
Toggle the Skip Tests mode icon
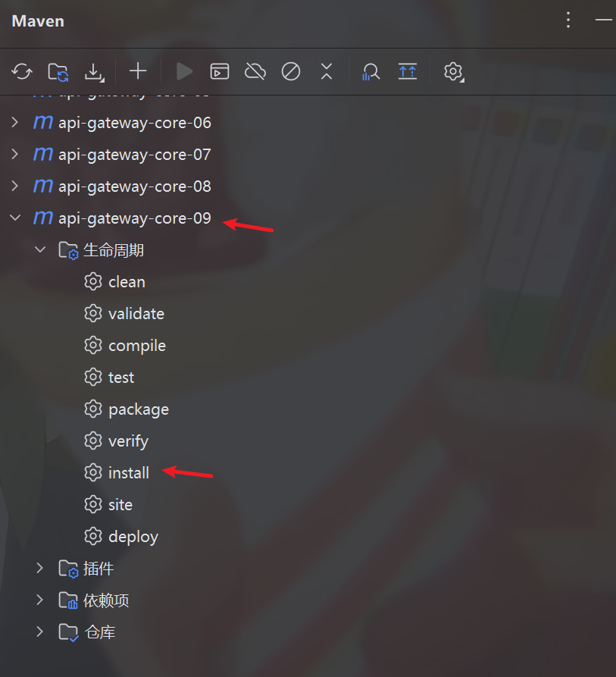(x=291, y=71)
